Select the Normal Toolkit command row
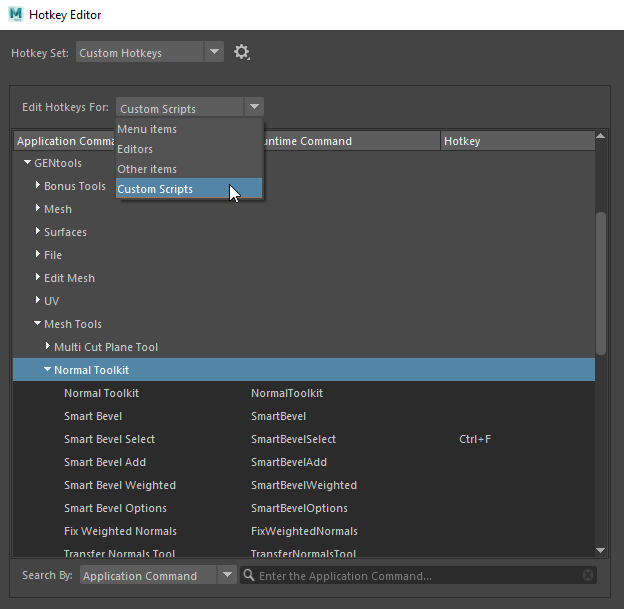The image size is (624, 609). tap(304, 393)
